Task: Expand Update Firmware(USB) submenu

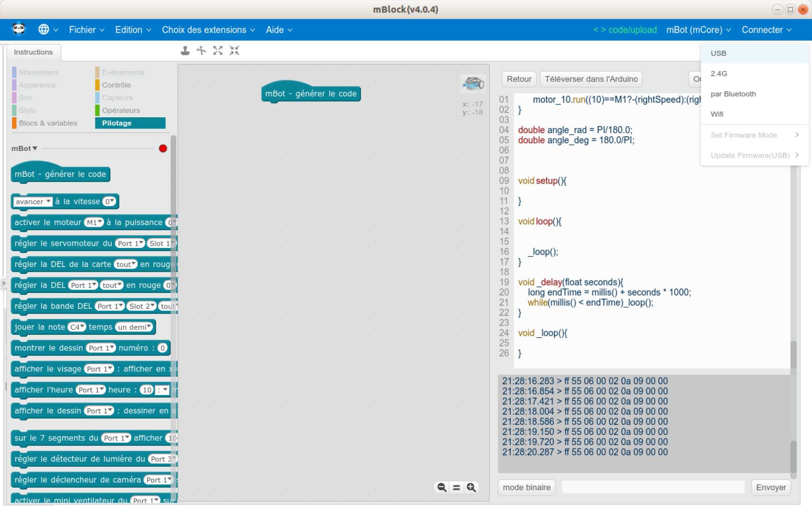Action: click(755, 155)
